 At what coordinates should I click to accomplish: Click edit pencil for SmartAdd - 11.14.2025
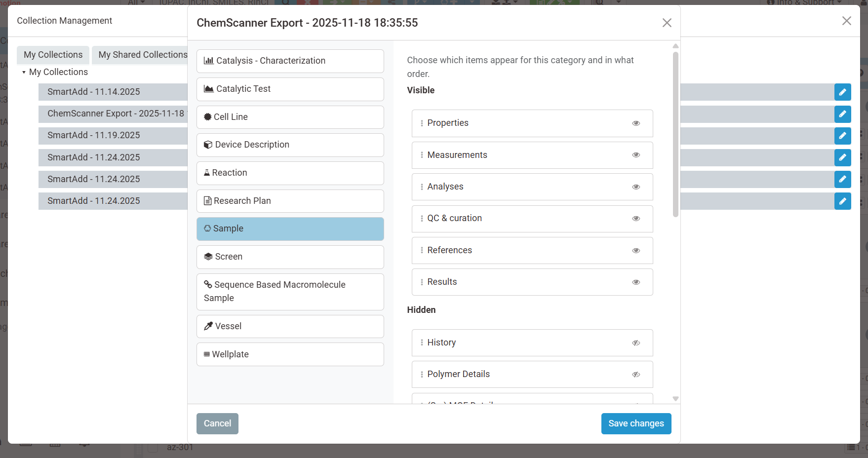tap(842, 92)
